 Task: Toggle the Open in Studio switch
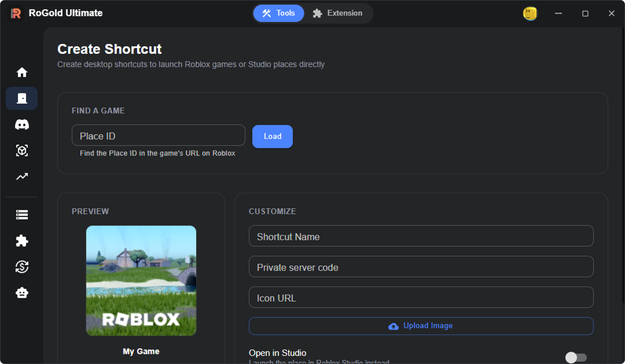(576, 358)
